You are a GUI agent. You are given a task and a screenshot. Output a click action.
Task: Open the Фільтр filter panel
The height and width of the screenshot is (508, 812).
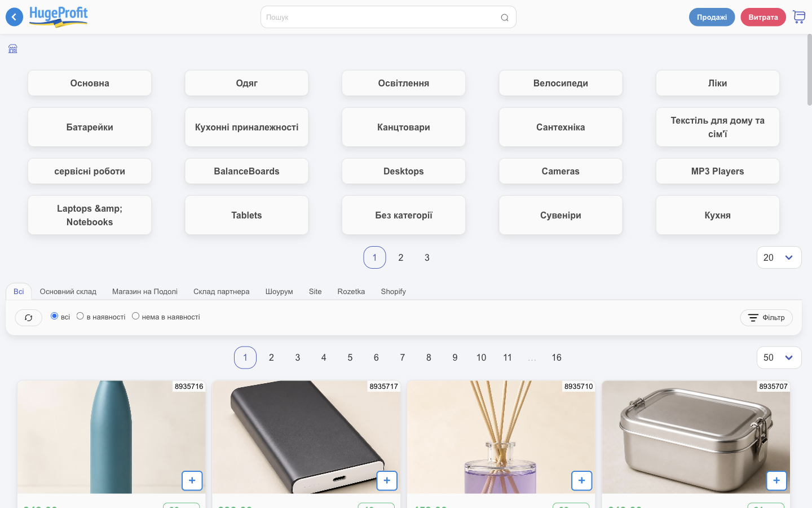(x=766, y=318)
